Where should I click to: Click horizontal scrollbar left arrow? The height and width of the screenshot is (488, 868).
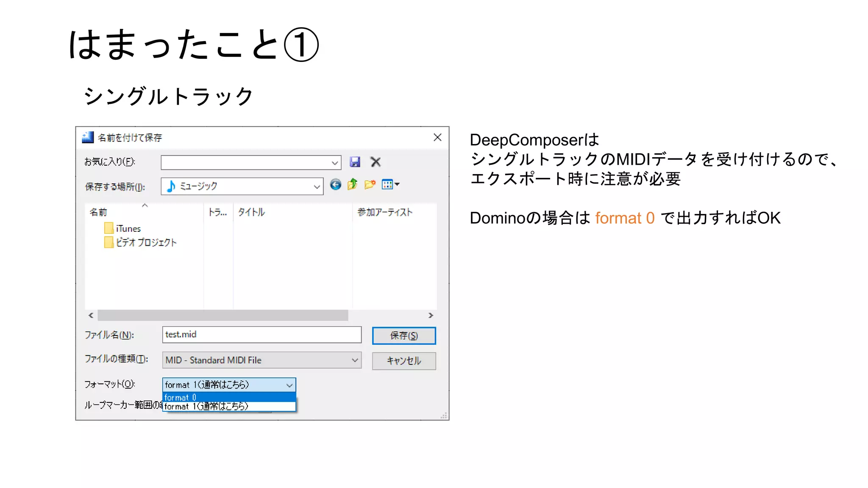(91, 315)
